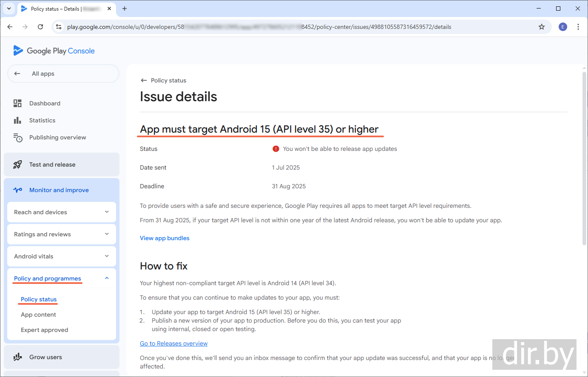Click the Google Play Console logo

click(x=54, y=51)
